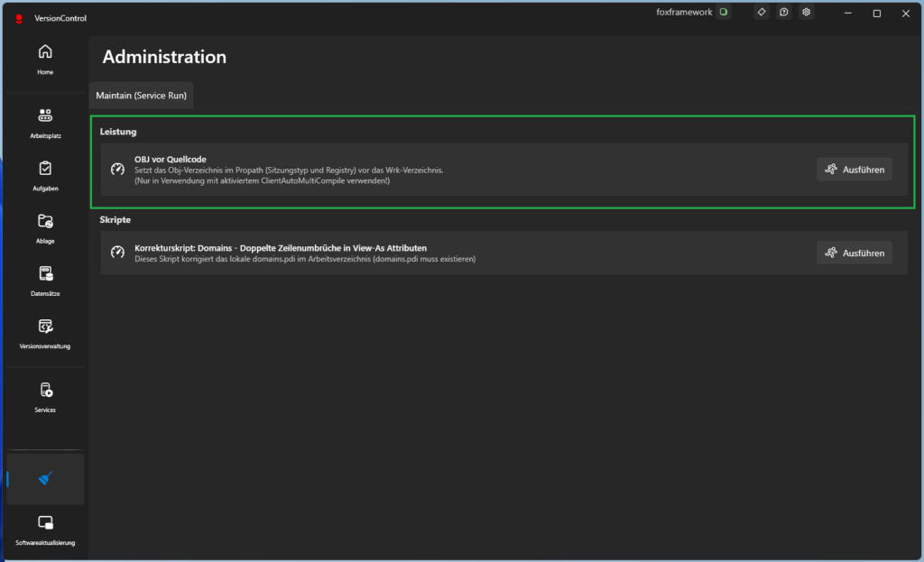Run OBJ vor Quellcode with Ausführen

point(854,170)
